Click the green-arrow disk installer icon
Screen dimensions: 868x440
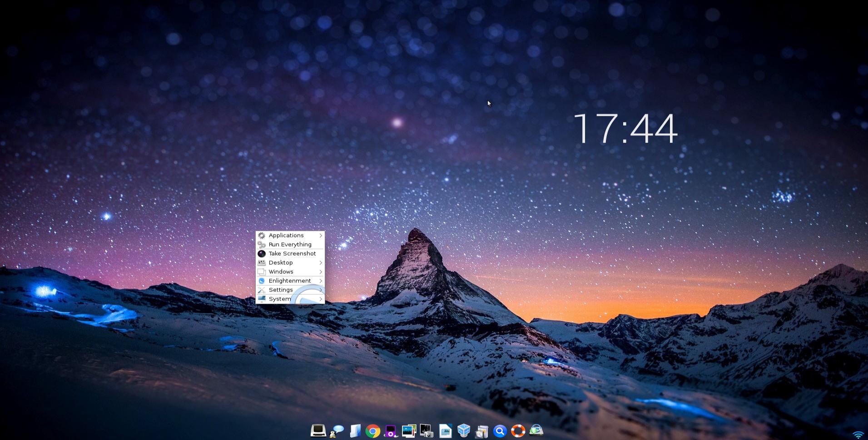pyautogui.click(x=536, y=430)
